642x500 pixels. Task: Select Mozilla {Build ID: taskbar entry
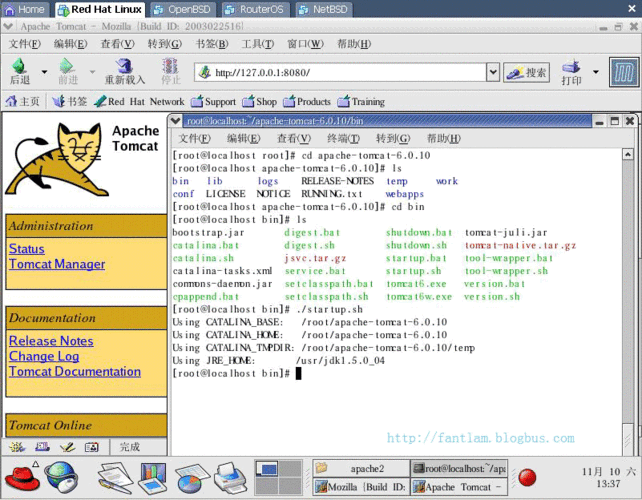click(x=362, y=486)
